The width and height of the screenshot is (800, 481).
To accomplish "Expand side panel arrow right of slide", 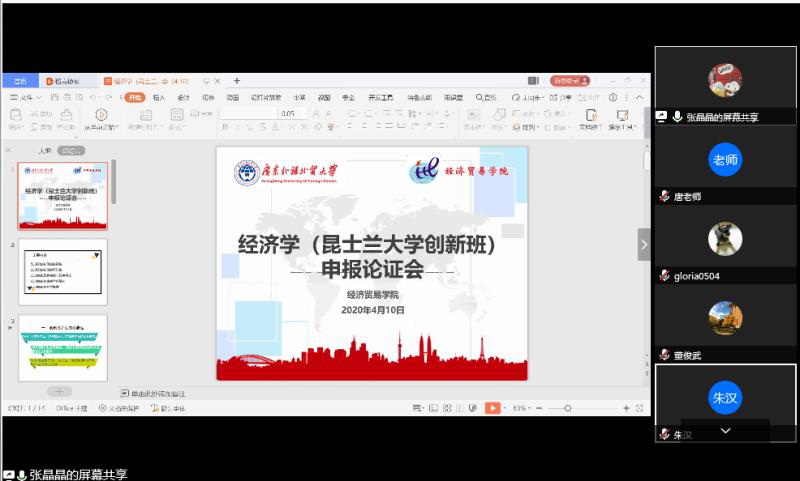I will [x=644, y=244].
